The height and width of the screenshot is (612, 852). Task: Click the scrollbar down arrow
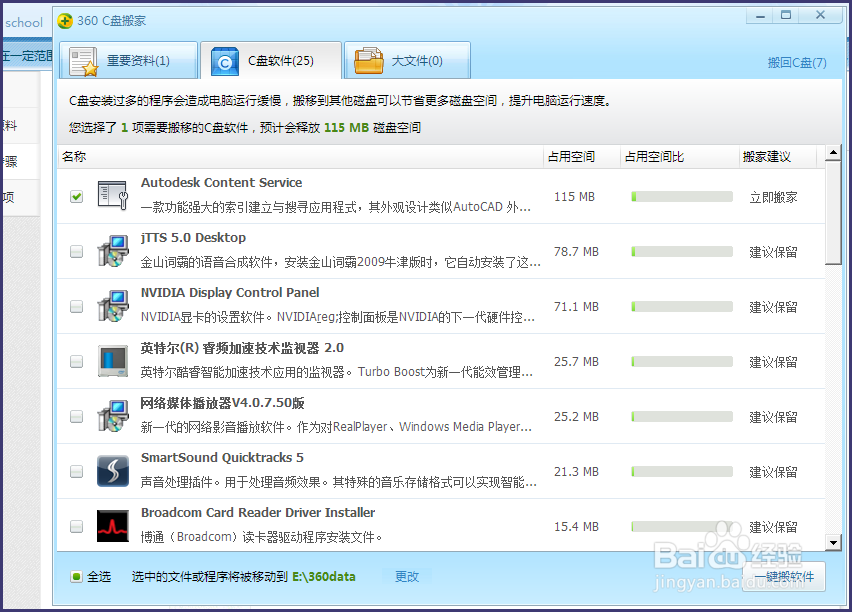(832, 541)
